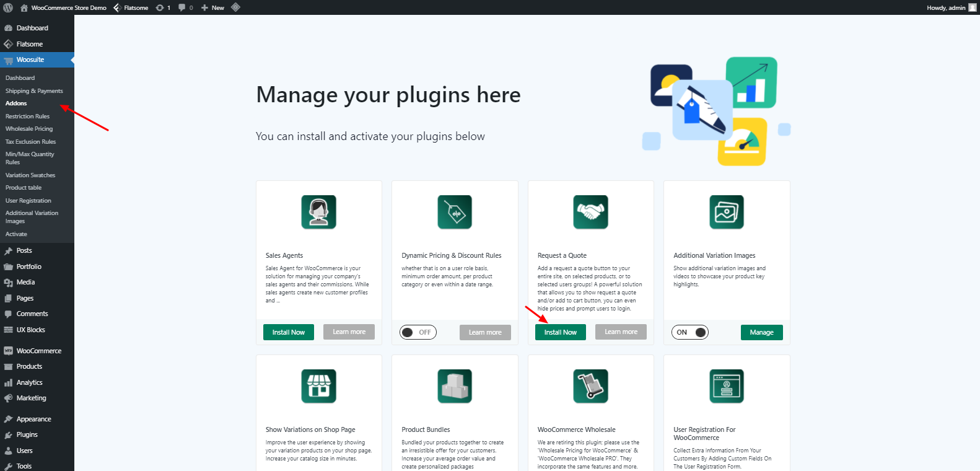
Task: Click the Comments icon in sidebar
Action: tap(8, 314)
